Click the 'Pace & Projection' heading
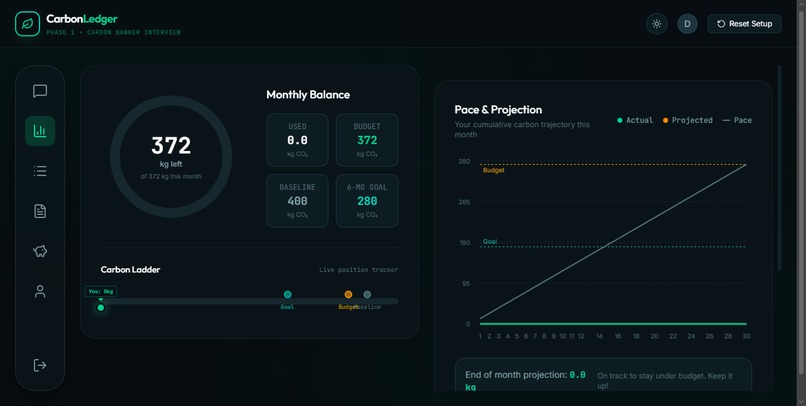This screenshot has height=406, width=806. click(x=498, y=109)
